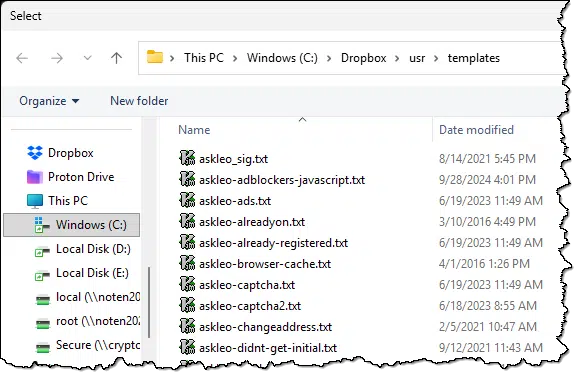579x378 pixels.
Task: Select Local Disk (E:) in navigation pane
Action: [92, 273]
